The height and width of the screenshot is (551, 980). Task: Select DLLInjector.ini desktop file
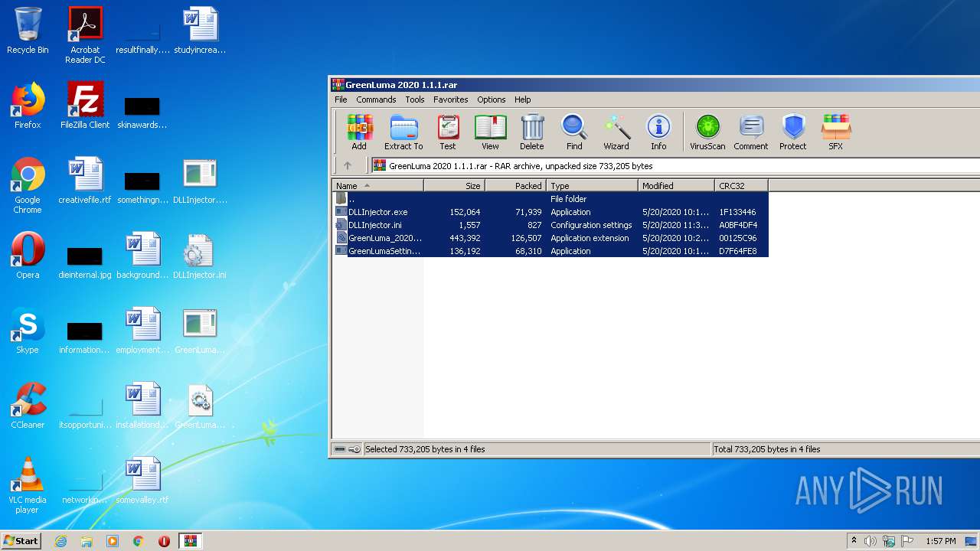click(200, 256)
